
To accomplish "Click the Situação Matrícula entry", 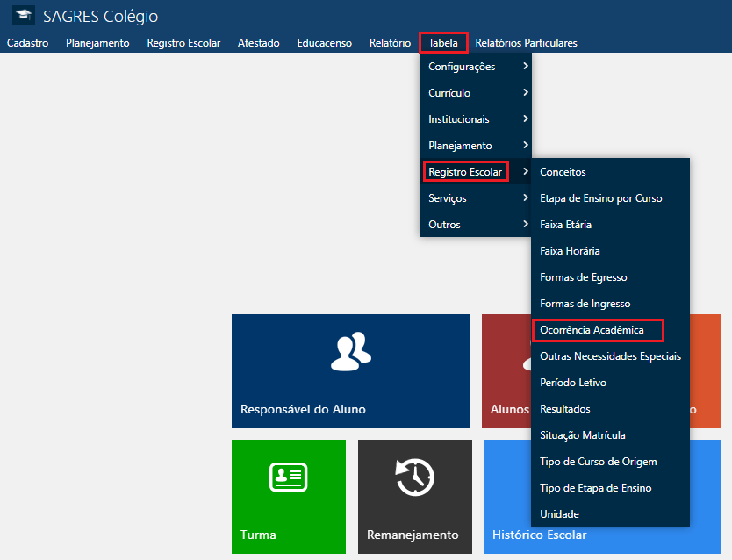I will 582,435.
